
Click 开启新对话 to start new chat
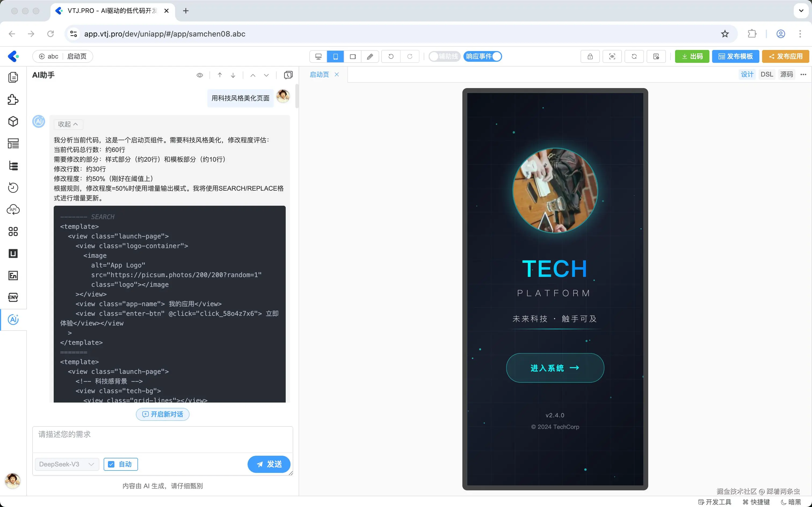[x=163, y=414]
